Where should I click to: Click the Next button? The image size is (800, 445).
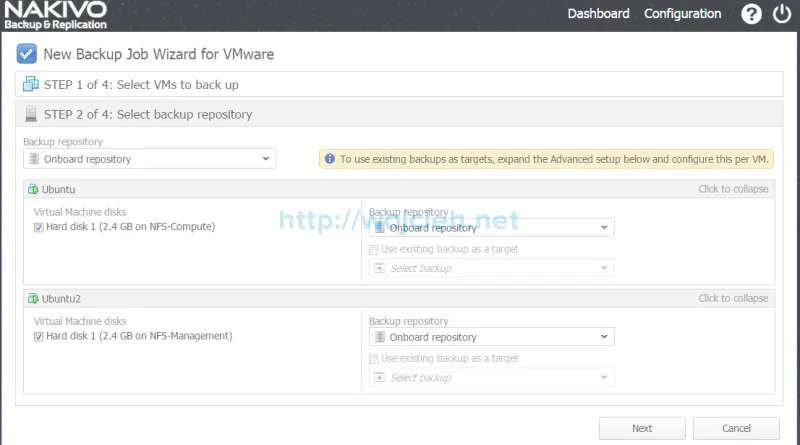pyautogui.click(x=642, y=428)
